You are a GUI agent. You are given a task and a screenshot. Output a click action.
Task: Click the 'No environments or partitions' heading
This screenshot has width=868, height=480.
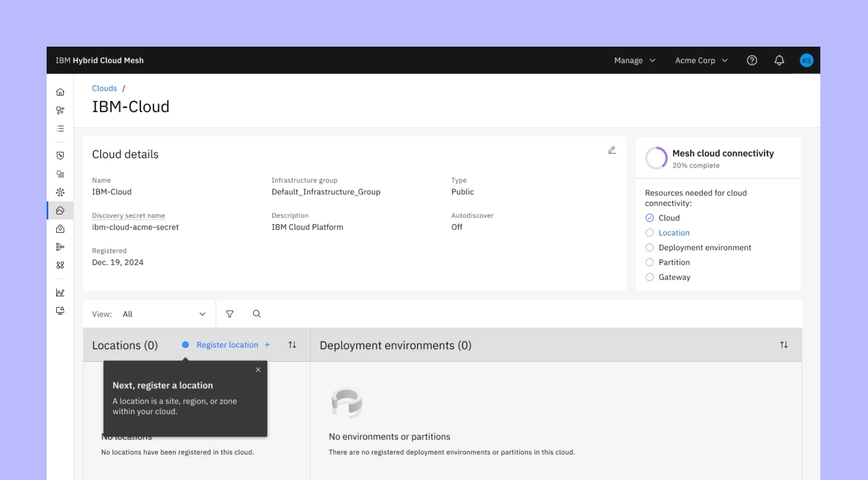[x=389, y=437]
